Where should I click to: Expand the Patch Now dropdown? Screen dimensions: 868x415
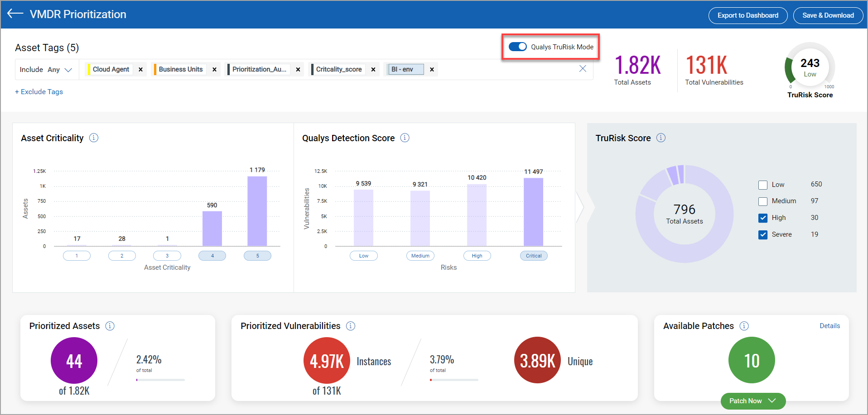click(x=753, y=401)
